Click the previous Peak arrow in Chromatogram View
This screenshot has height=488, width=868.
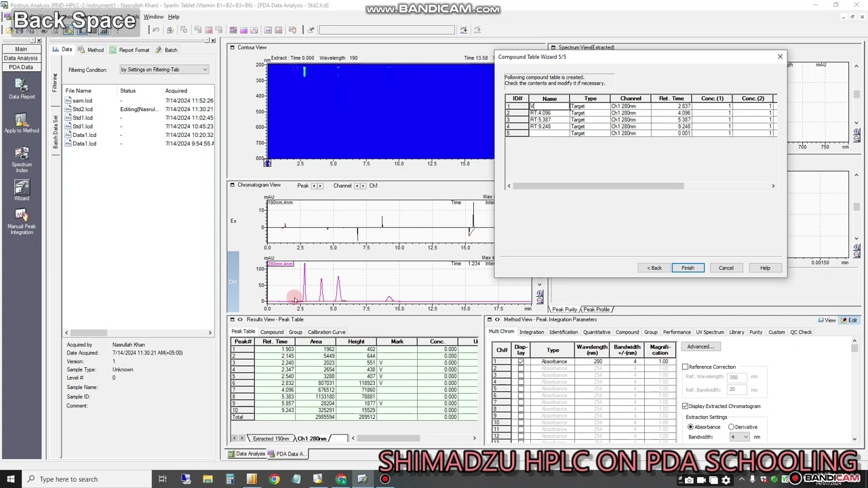click(314, 186)
